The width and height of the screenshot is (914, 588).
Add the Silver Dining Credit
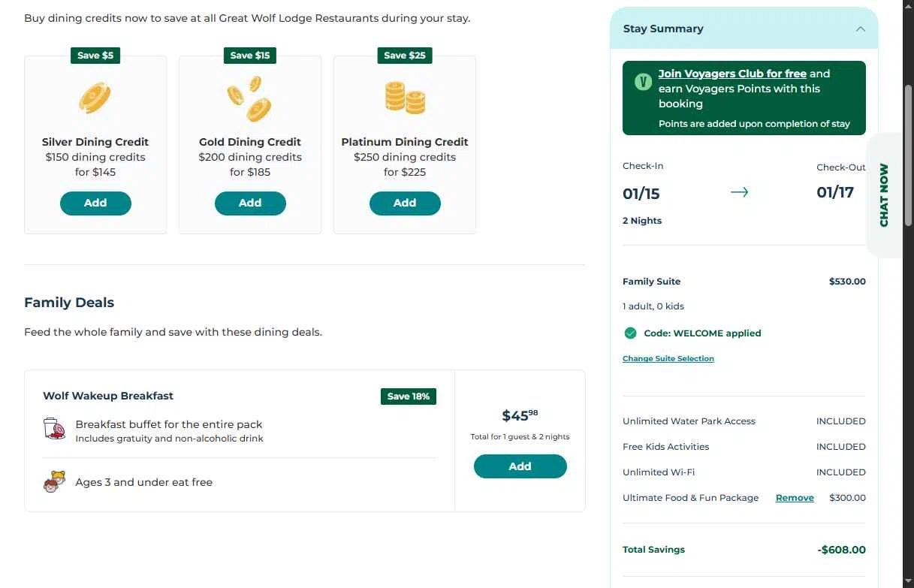coord(95,203)
